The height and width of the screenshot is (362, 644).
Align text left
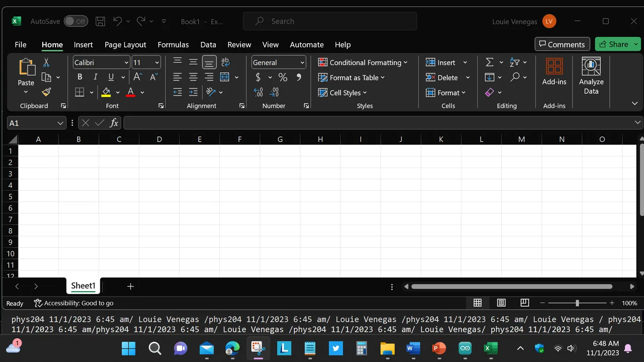coord(178,77)
